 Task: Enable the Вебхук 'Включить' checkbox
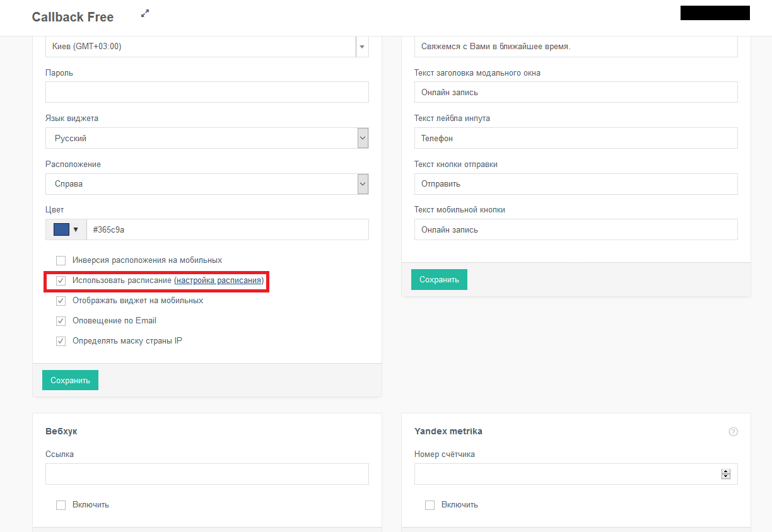pyautogui.click(x=61, y=505)
